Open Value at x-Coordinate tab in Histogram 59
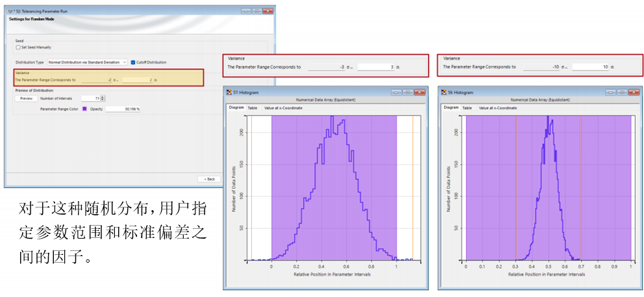644x297 pixels. point(498,108)
